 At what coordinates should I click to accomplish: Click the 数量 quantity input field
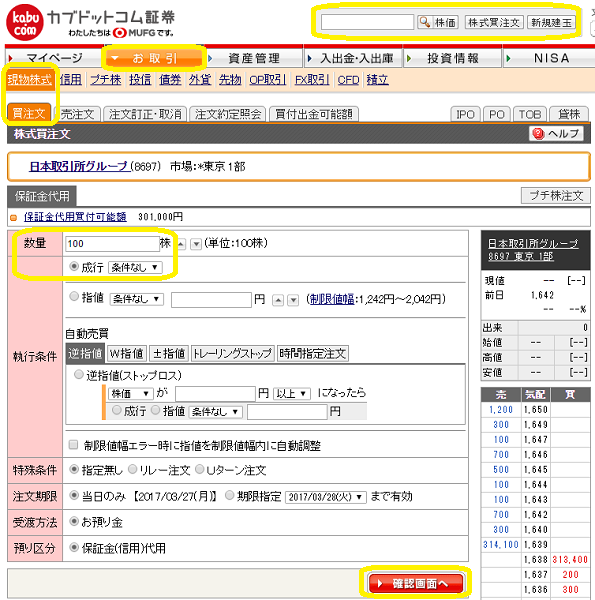pyautogui.click(x=112, y=243)
